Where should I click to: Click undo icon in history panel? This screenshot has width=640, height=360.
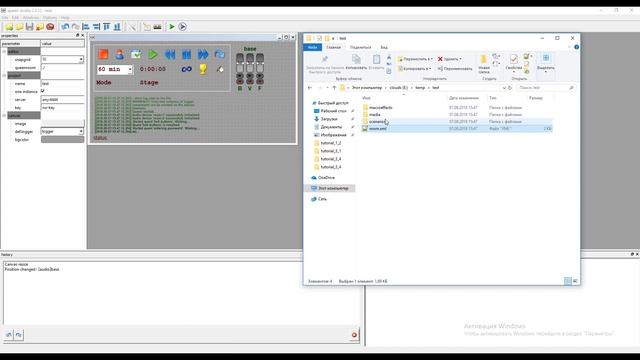pos(9,335)
